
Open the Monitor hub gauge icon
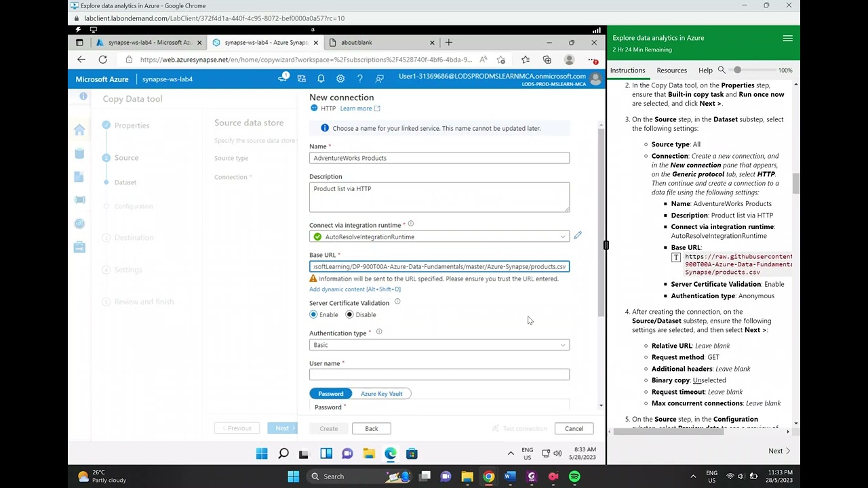click(x=79, y=224)
